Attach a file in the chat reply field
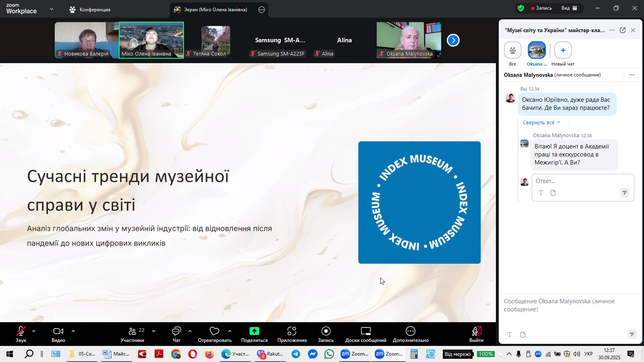 pos(553,193)
